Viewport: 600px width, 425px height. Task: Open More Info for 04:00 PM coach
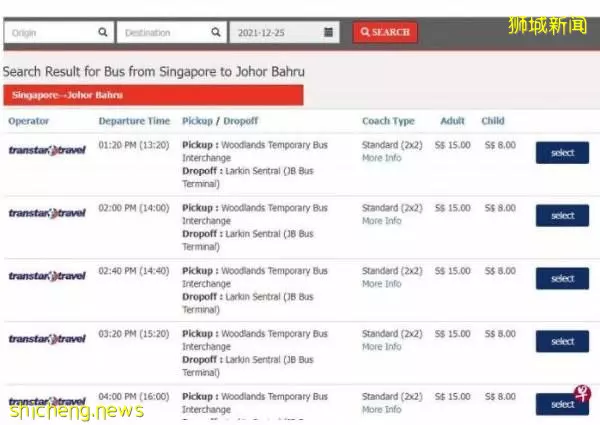pos(382,409)
